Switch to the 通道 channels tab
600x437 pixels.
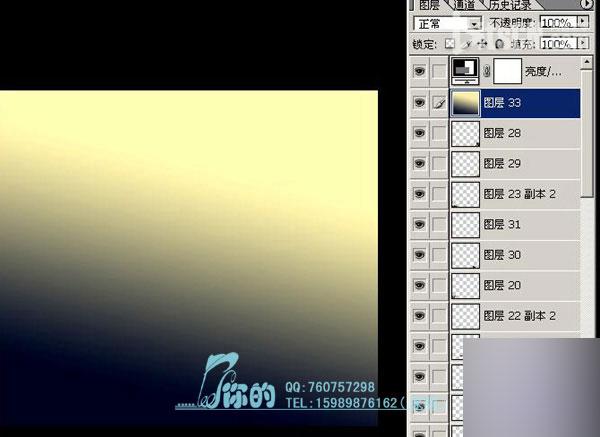[464, 5]
